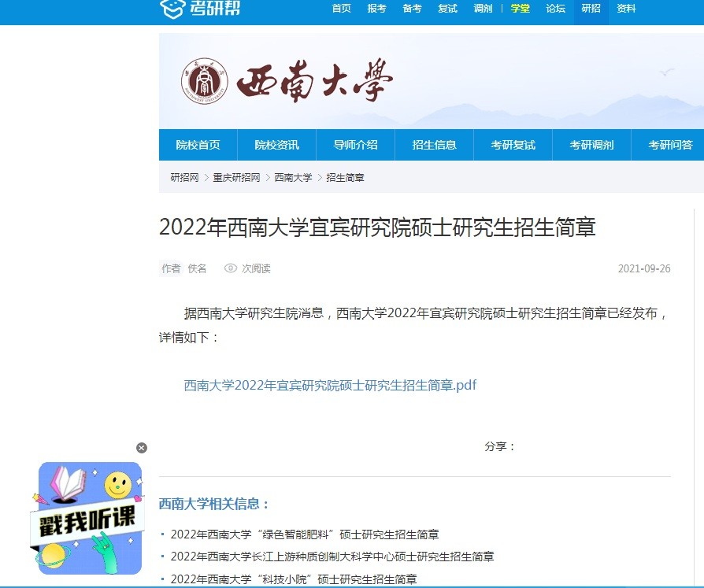Open 调剂 in the top navigation

click(483, 9)
